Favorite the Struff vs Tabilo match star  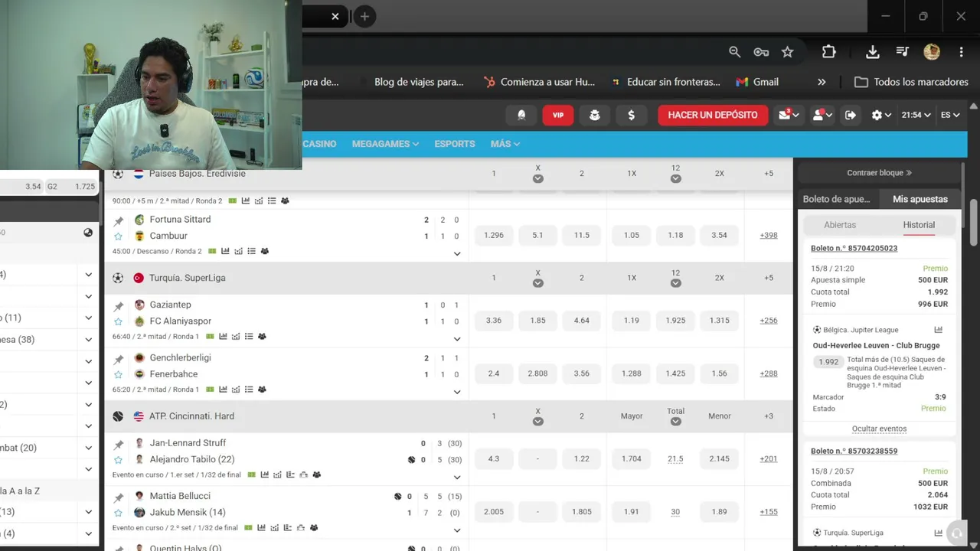pyautogui.click(x=119, y=460)
